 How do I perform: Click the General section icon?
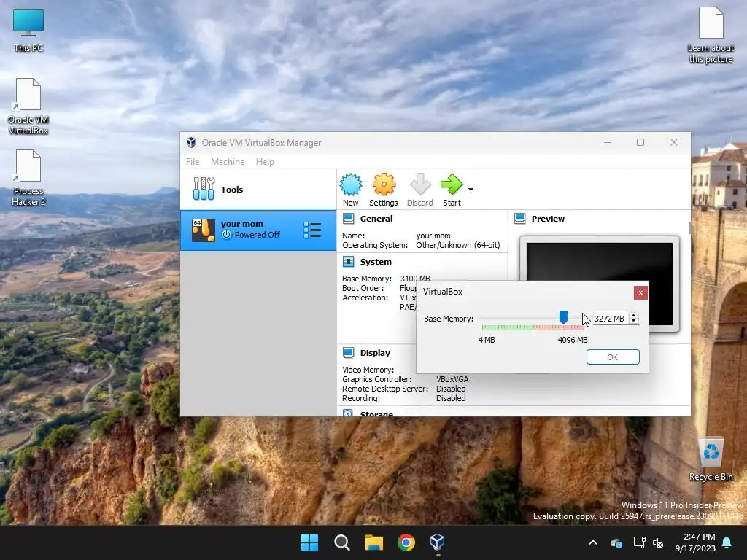pos(348,219)
